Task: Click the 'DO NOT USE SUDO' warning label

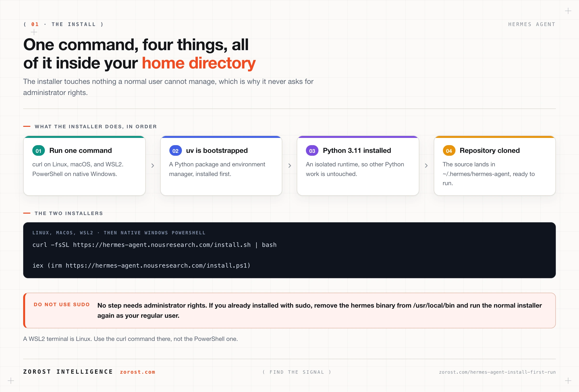Action: pyautogui.click(x=62, y=305)
